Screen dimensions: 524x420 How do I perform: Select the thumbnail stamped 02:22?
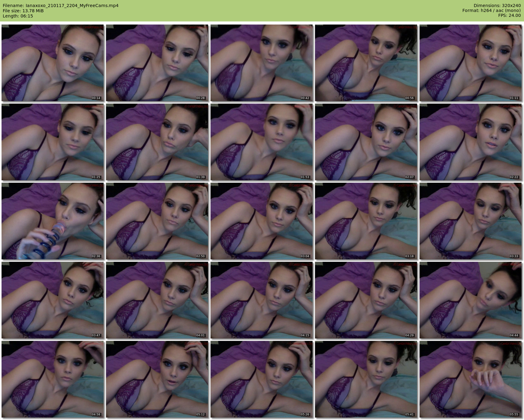tap(470, 142)
